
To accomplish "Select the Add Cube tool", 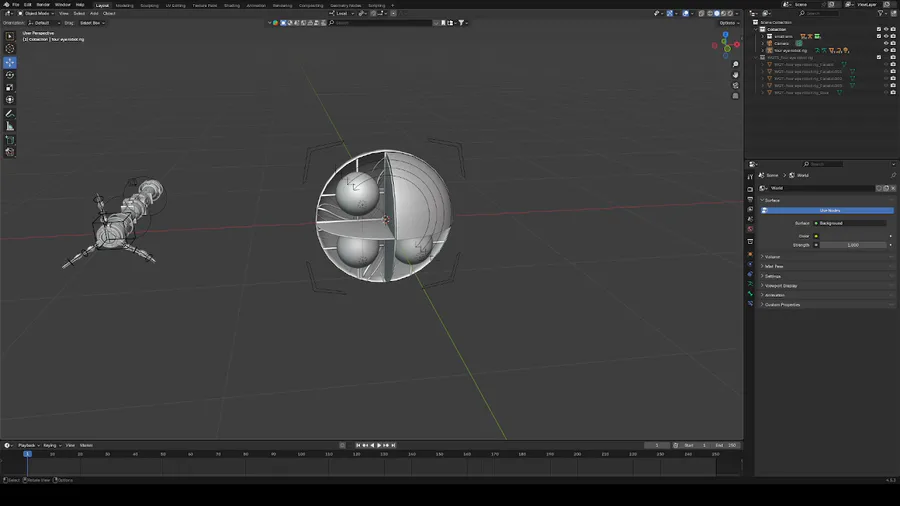I will click(x=10, y=139).
